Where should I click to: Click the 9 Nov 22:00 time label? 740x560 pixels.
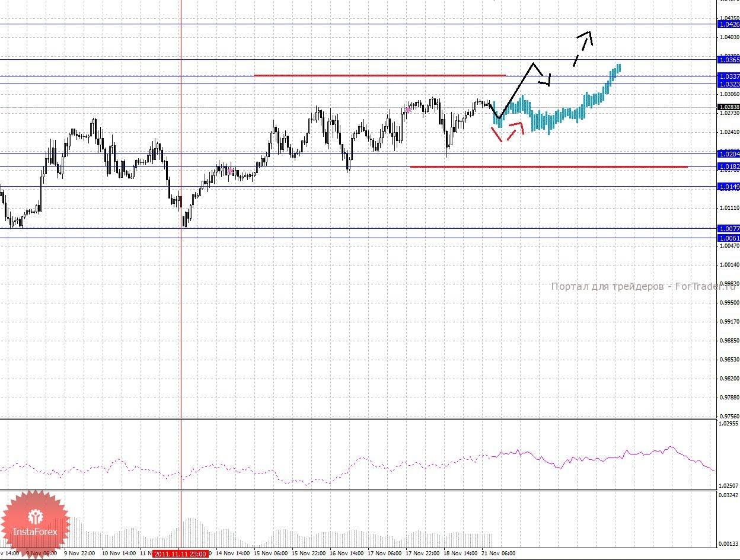[x=79, y=553]
